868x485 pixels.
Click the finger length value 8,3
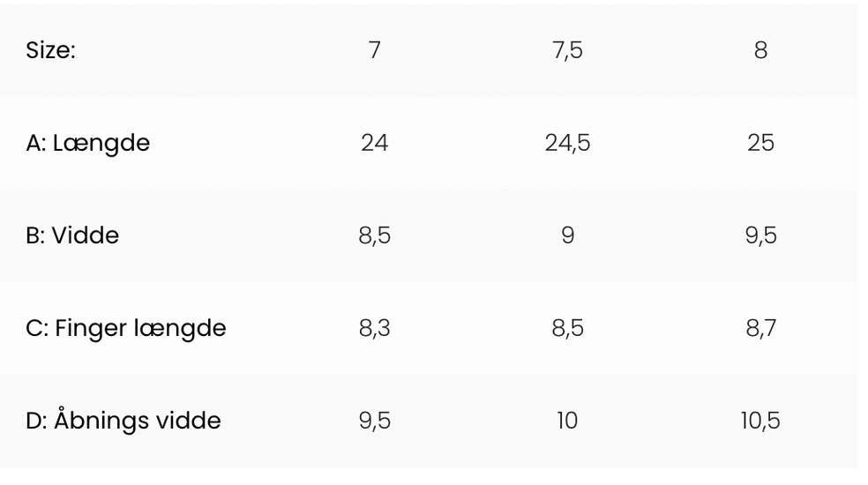(x=374, y=328)
